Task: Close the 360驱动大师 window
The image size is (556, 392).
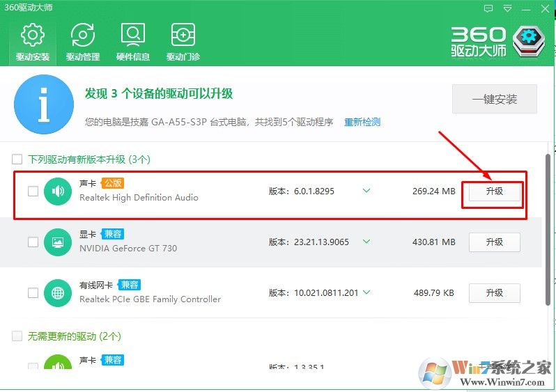Action: tap(545, 8)
